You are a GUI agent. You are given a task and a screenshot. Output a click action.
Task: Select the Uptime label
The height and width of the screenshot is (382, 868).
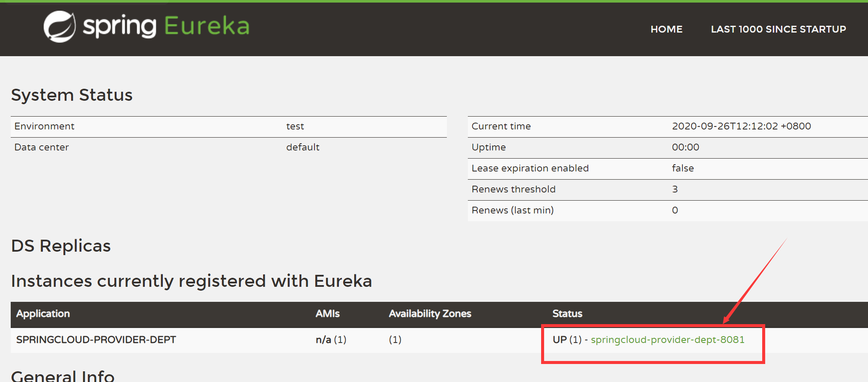pyautogui.click(x=489, y=147)
